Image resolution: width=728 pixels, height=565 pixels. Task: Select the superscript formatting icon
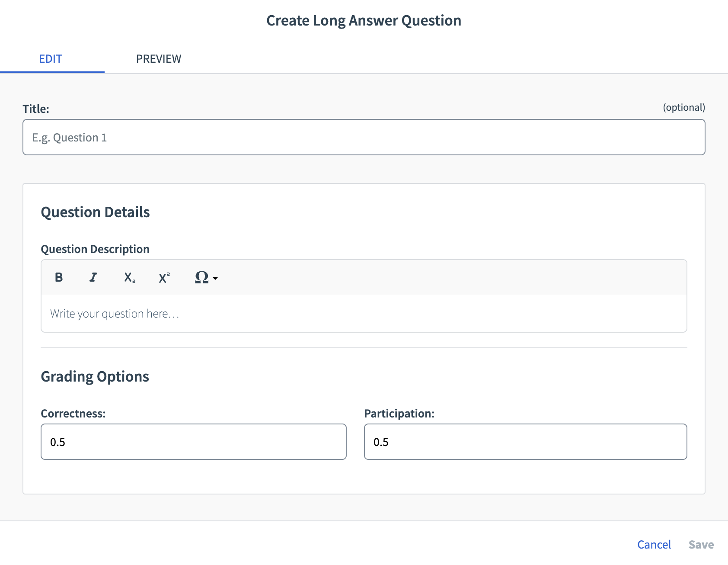pyautogui.click(x=163, y=277)
